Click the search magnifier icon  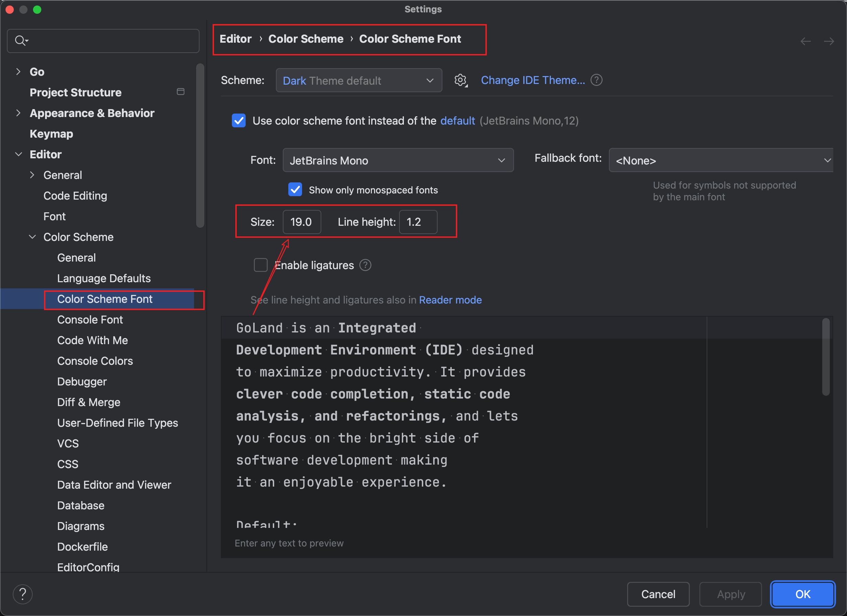(21, 40)
